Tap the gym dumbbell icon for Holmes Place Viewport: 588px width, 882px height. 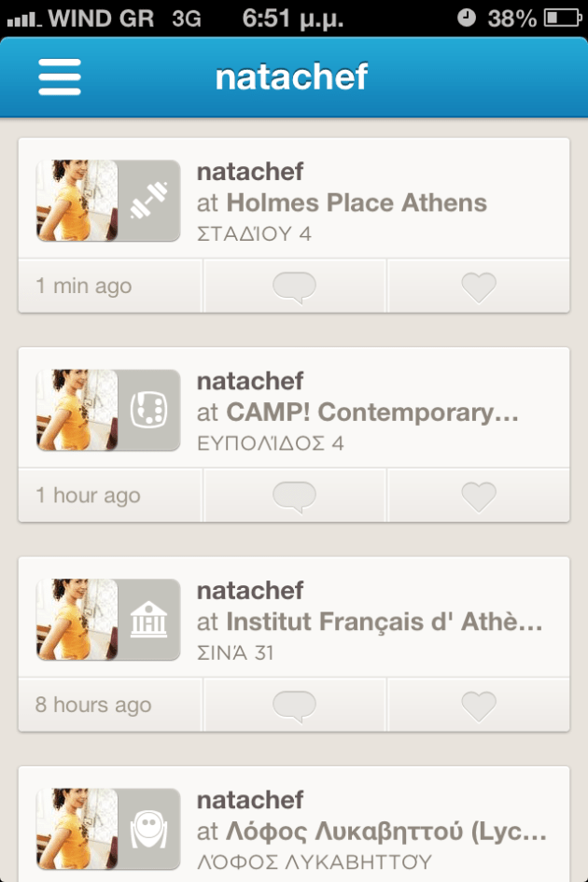click(x=148, y=201)
